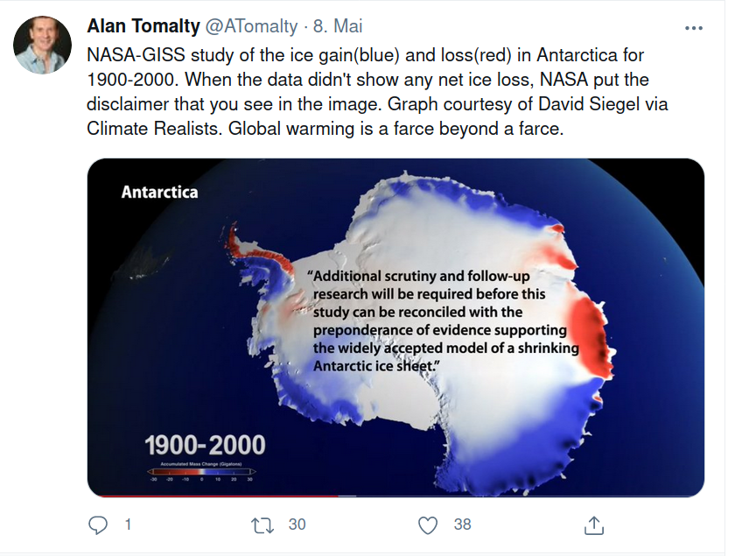Click the quoted disclaimer text in image

point(444,321)
